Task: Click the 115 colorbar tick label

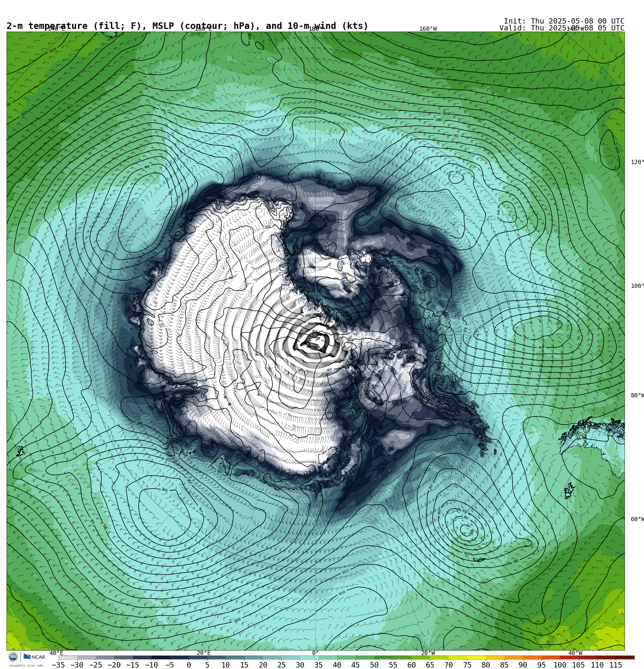Action: (x=616, y=665)
